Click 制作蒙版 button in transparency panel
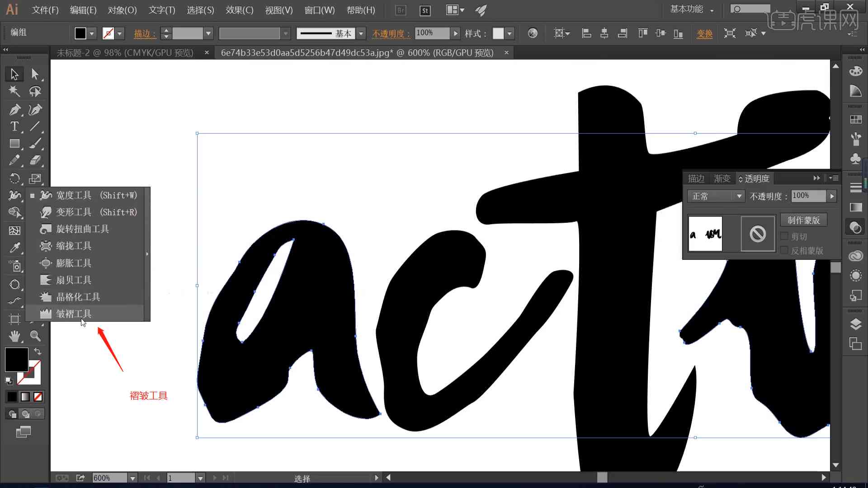Viewport: 868px width, 488px height. point(803,220)
